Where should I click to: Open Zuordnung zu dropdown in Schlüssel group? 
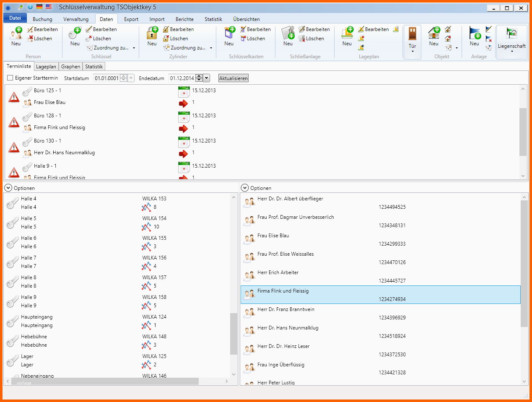(111, 48)
